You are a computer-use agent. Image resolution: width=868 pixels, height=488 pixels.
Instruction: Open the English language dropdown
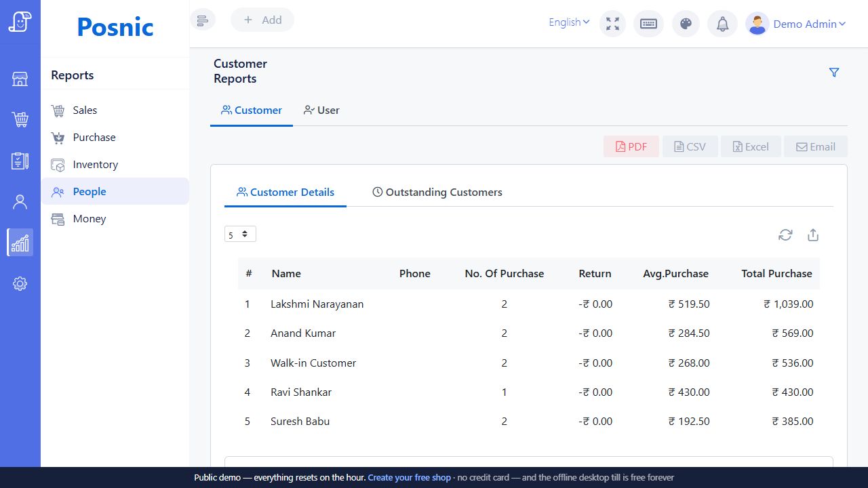coord(569,22)
